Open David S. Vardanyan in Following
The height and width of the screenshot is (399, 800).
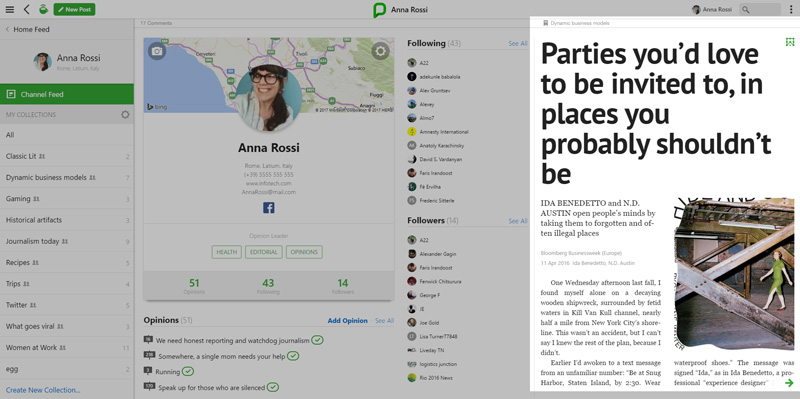(x=435, y=159)
